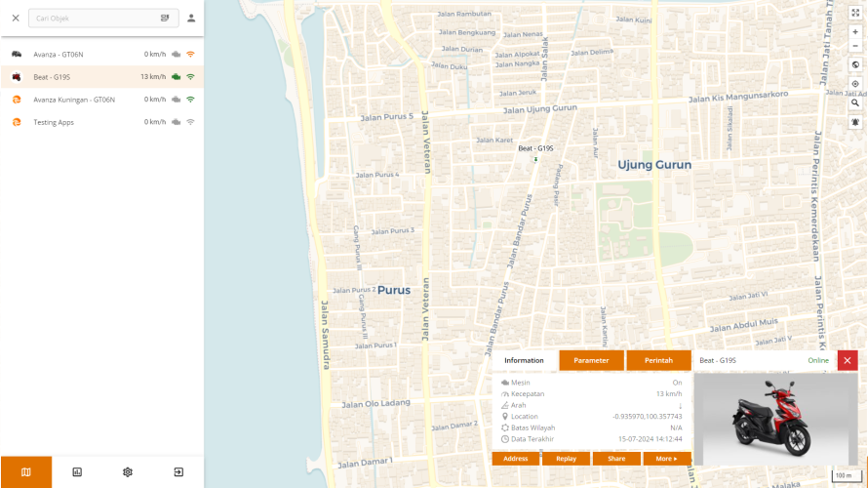Open settings gear in the bottom bar
The height and width of the screenshot is (488, 868).
[128, 472]
